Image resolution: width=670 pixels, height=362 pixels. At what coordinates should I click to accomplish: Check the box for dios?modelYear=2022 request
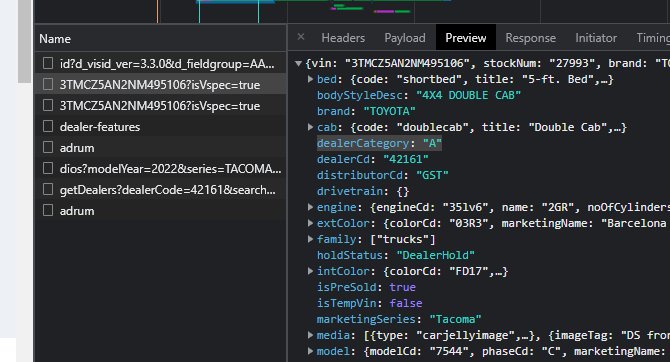48,168
